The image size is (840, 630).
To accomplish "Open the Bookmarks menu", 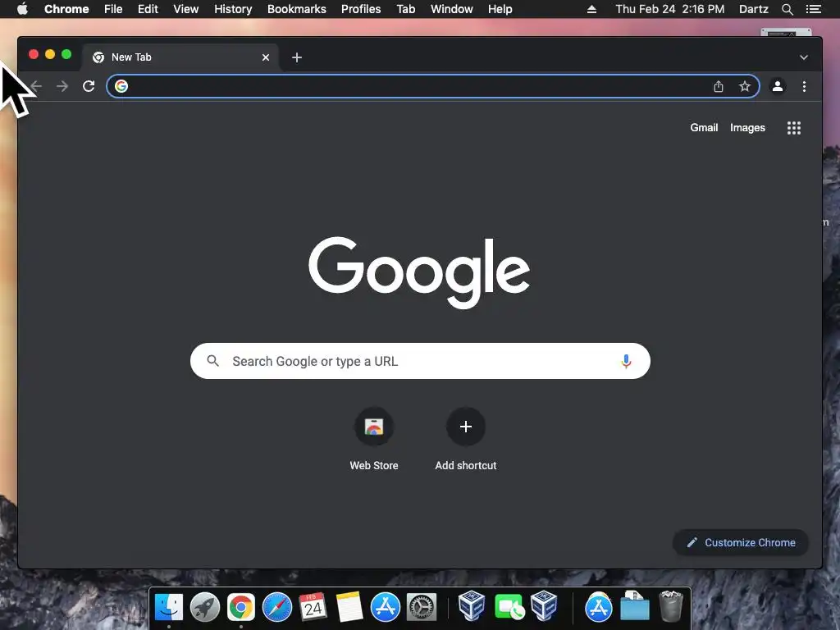I will click(x=297, y=9).
